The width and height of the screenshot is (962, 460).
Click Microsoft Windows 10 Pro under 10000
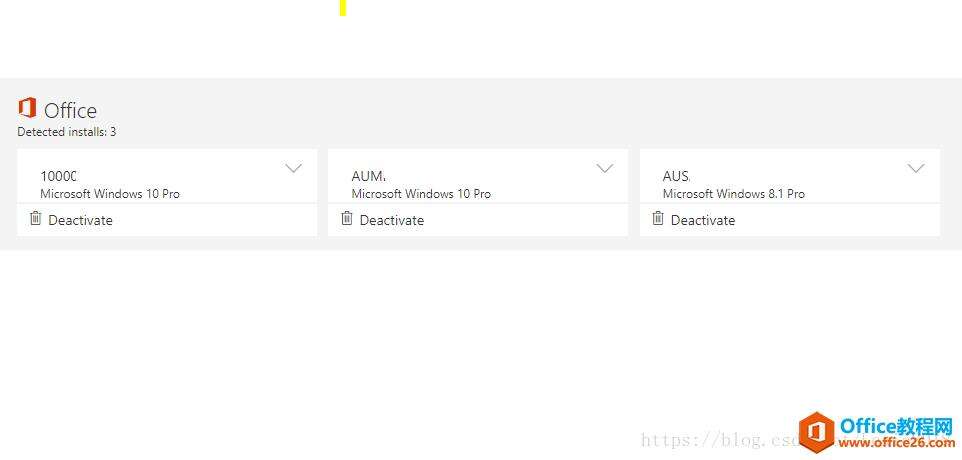110,194
